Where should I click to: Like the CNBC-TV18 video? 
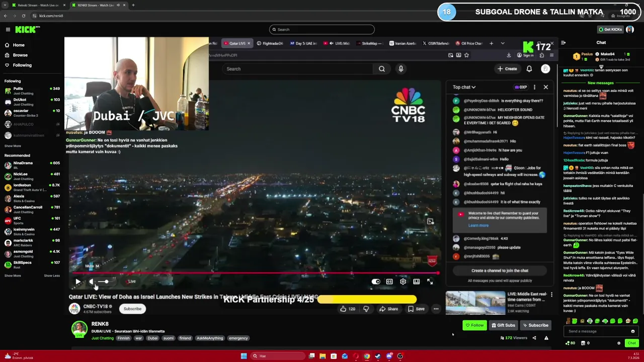[x=347, y=309]
